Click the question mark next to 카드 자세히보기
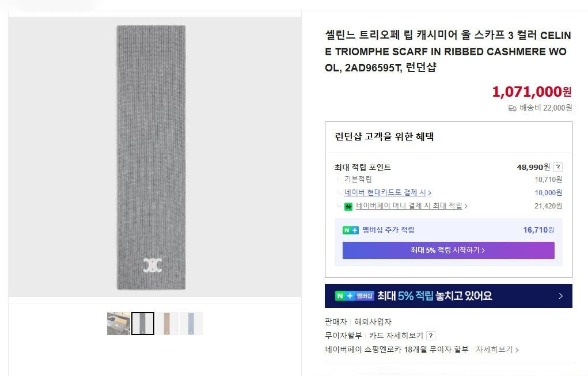 (431, 336)
